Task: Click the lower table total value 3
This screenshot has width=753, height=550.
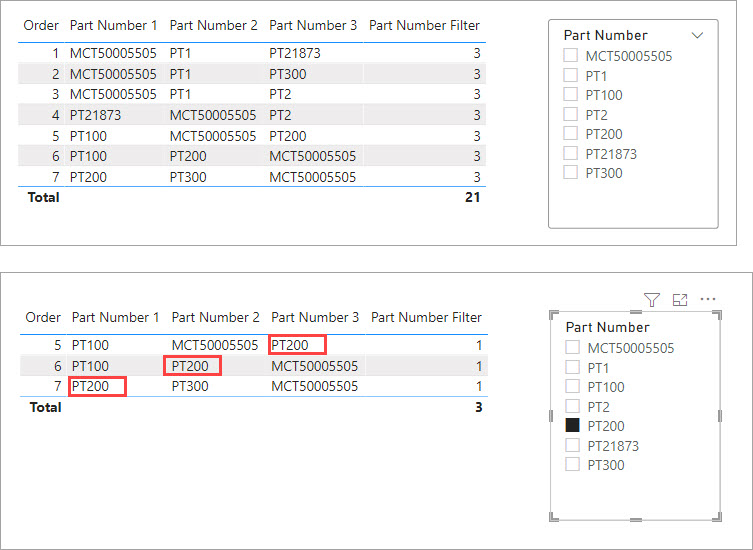Action: point(478,407)
